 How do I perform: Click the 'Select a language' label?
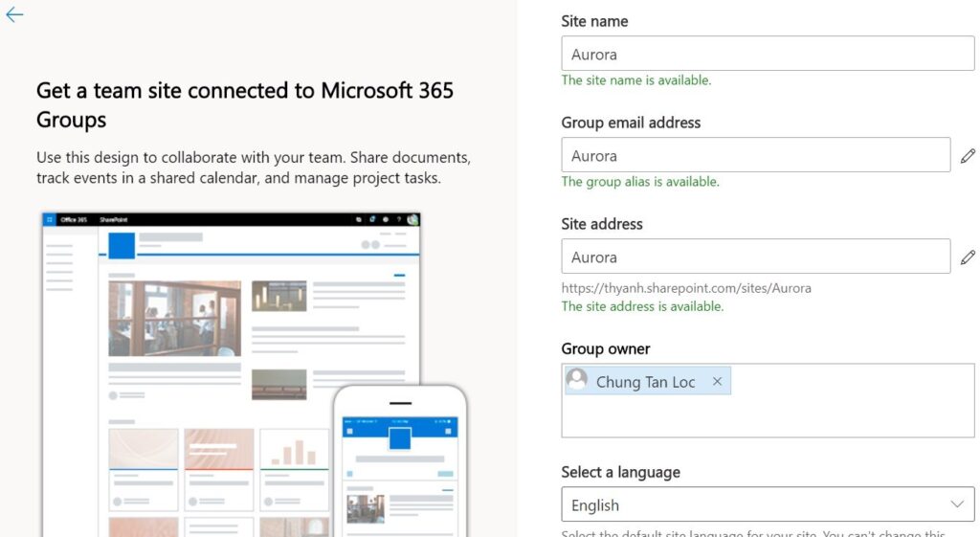(x=620, y=472)
